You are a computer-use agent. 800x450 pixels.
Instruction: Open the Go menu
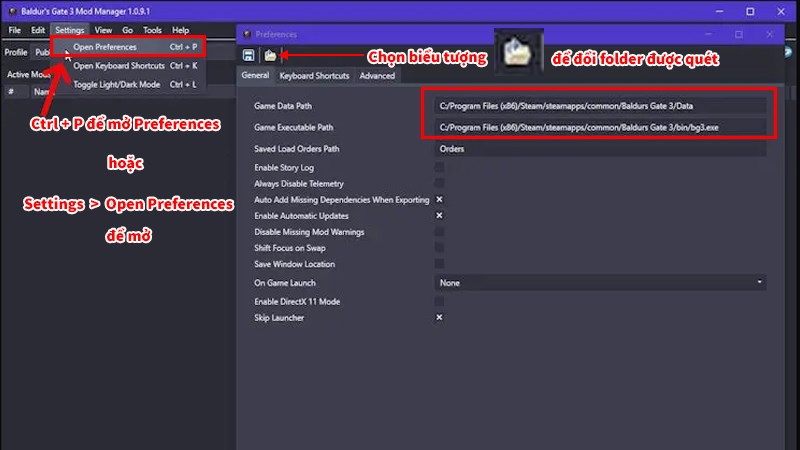(128, 30)
